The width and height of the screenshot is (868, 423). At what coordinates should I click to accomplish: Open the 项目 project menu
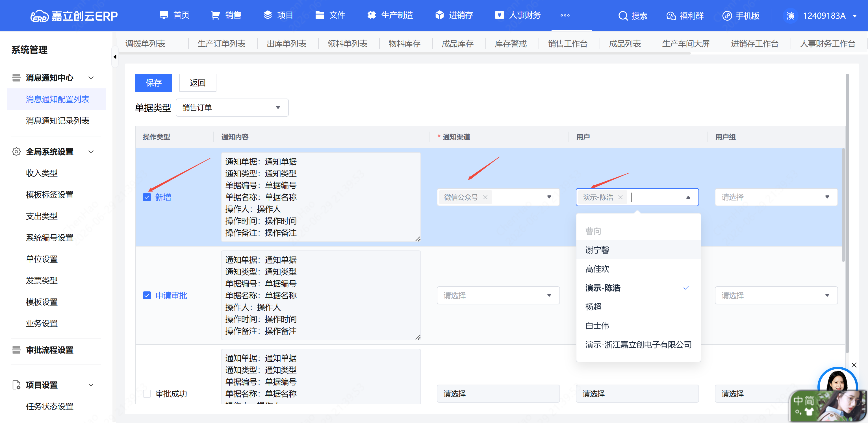pyautogui.click(x=278, y=16)
